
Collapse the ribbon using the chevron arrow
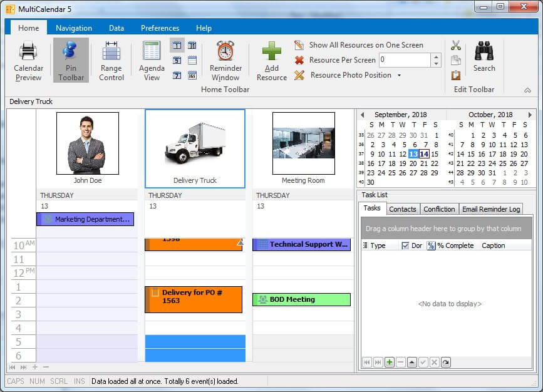[x=527, y=90]
